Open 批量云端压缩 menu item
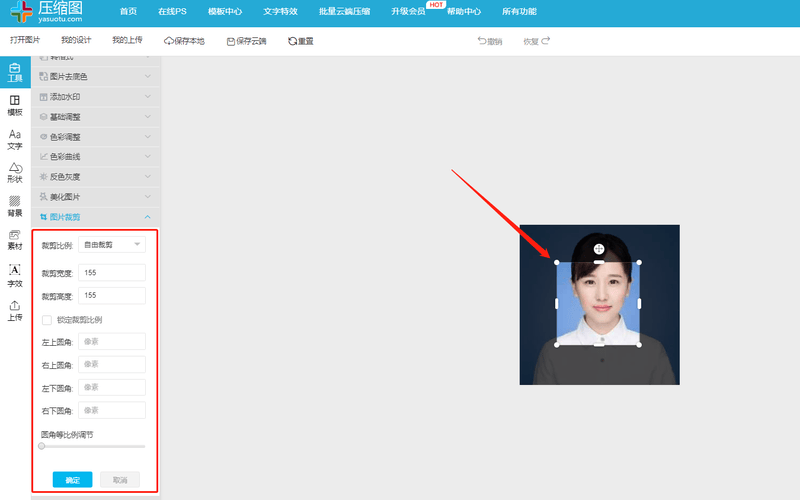Image resolution: width=800 pixels, height=500 pixels. pyautogui.click(x=344, y=11)
